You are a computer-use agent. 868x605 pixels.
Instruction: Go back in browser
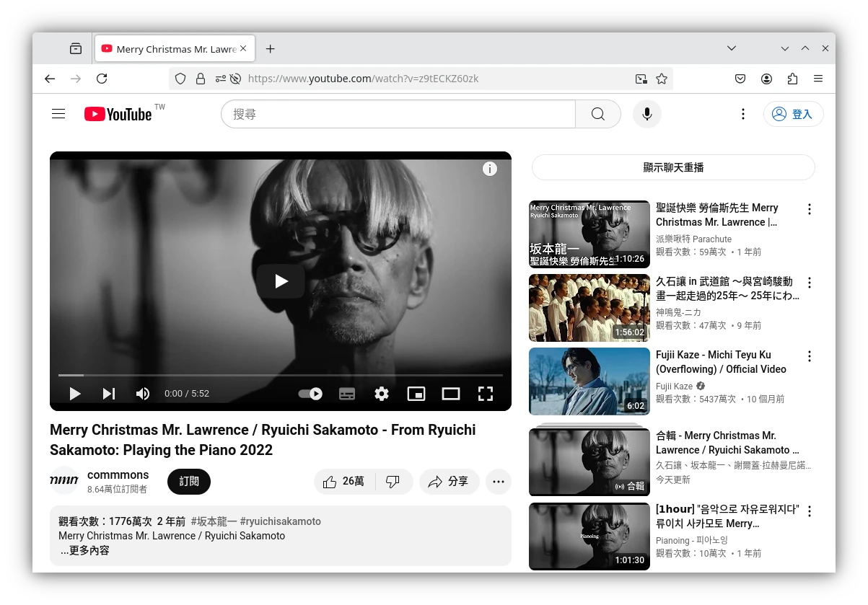coord(50,79)
